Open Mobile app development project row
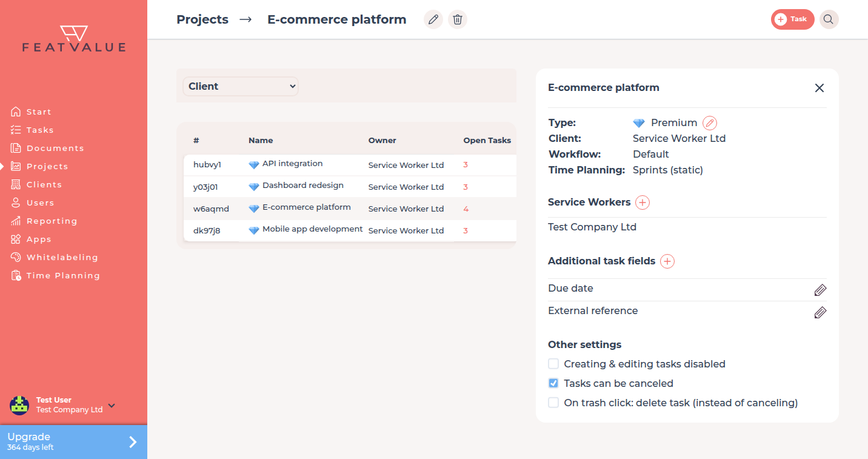 tap(350, 230)
